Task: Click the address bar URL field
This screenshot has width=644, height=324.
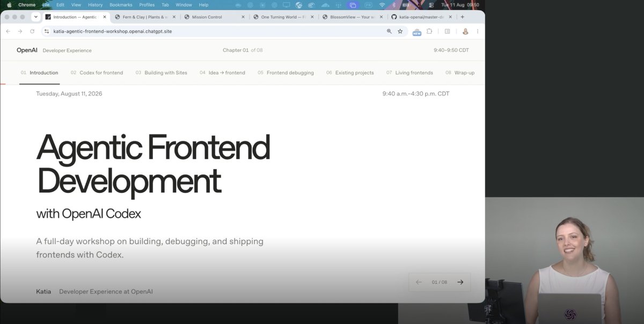Action: [x=215, y=32]
